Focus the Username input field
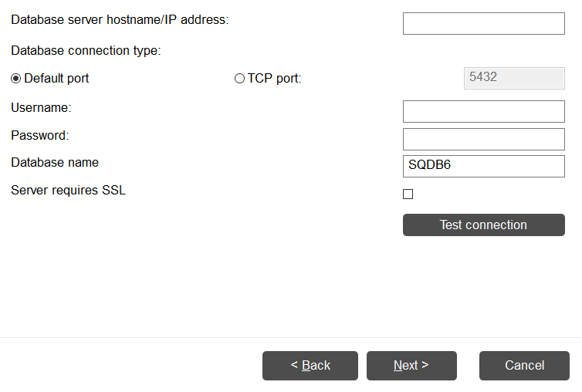The width and height of the screenshot is (582, 392). 483,111
